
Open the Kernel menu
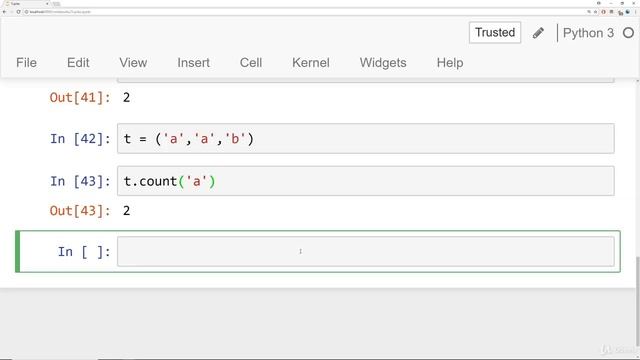pyautogui.click(x=311, y=63)
